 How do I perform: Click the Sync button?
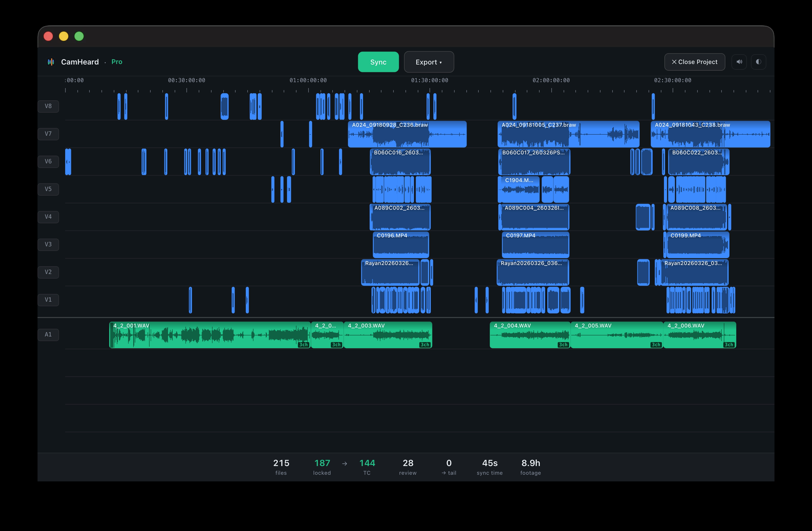378,62
